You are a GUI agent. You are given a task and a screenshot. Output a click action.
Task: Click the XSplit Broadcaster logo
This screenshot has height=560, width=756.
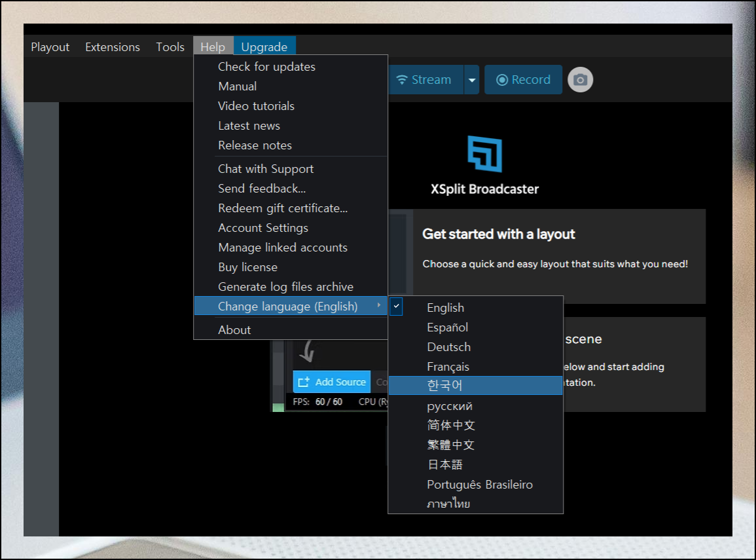[x=484, y=154]
